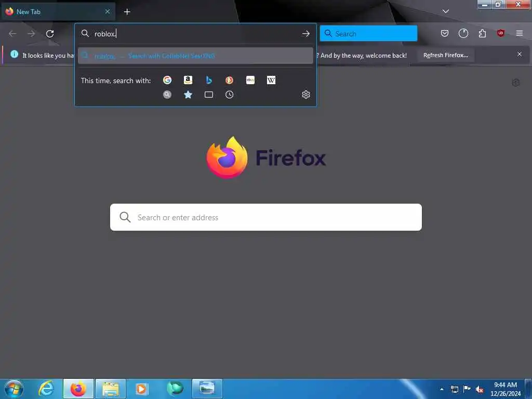
Task: Search in open Tabs icon
Action: (x=209, y=95)
